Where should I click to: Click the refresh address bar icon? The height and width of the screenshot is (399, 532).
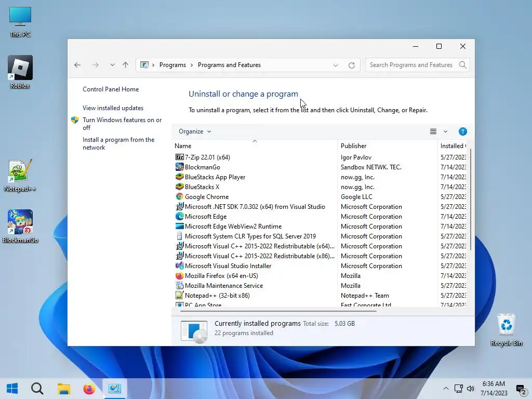pos(352,65)
